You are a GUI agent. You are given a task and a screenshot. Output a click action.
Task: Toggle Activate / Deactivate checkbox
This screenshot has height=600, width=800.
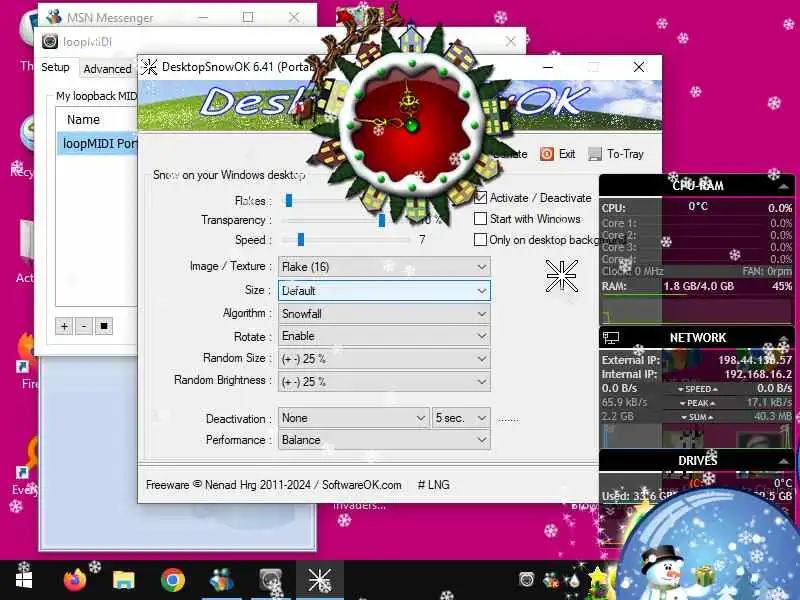(481, 197)
